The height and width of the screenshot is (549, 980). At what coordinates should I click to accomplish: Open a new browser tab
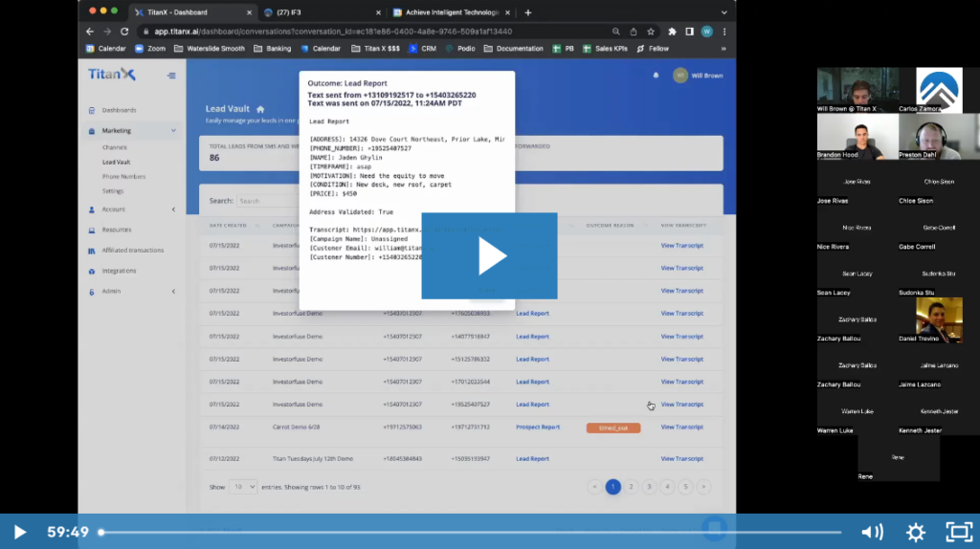click(x=528, y=12)
